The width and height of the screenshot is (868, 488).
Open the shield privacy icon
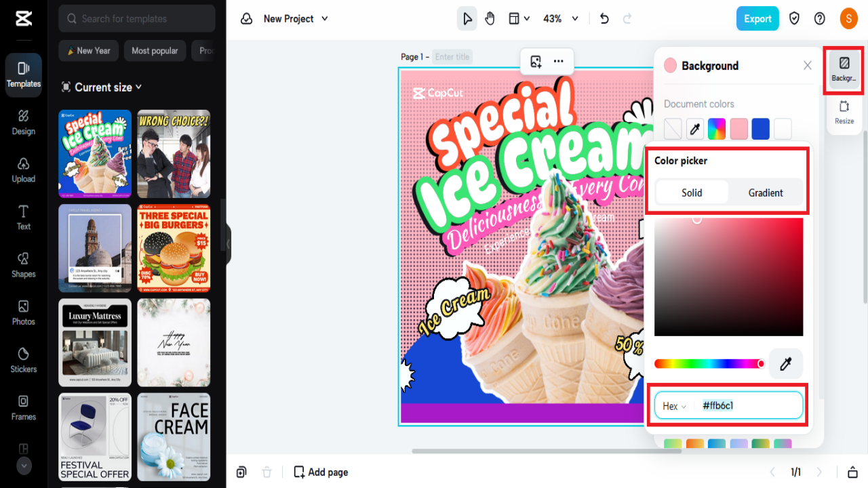[x=795, y=19]
